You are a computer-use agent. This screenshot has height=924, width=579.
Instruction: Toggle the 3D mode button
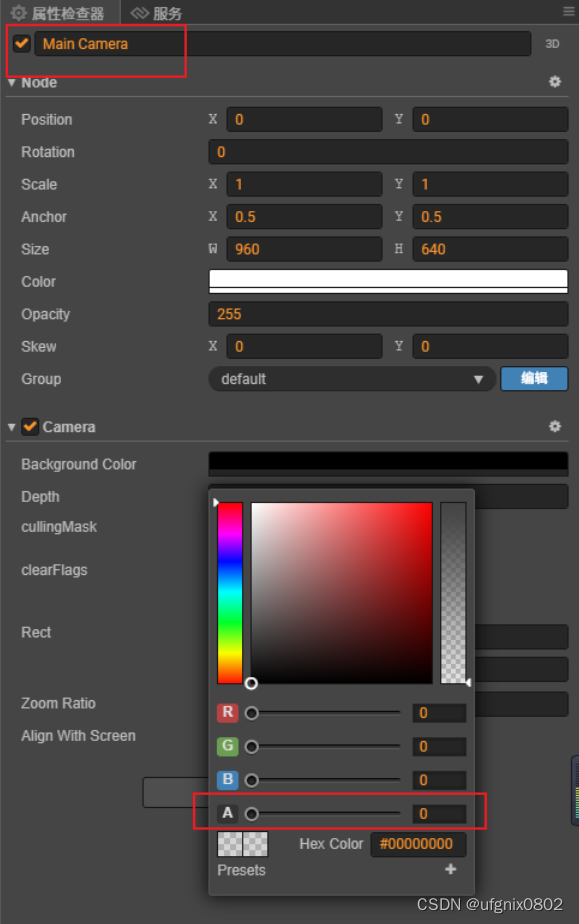pos(552,44)
